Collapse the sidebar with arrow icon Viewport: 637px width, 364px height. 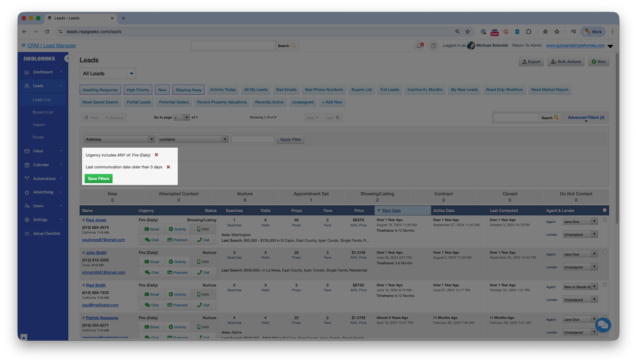click(x=68, y=58)
